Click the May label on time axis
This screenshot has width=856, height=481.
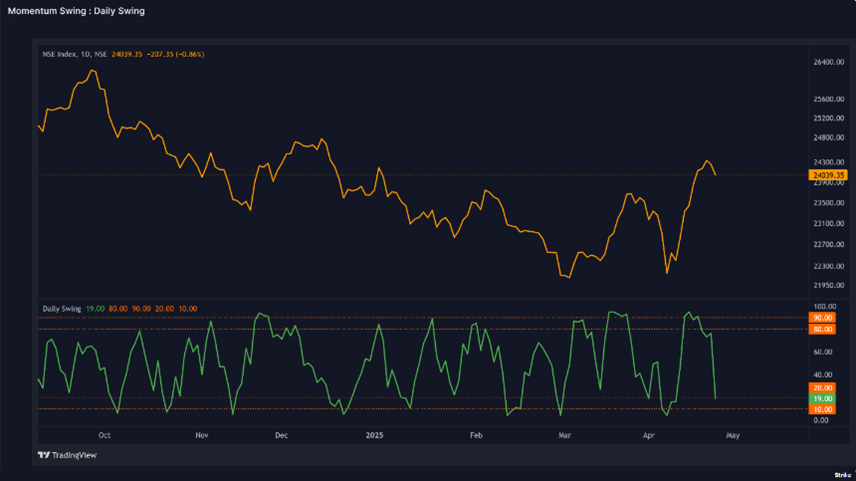(732, 436)
